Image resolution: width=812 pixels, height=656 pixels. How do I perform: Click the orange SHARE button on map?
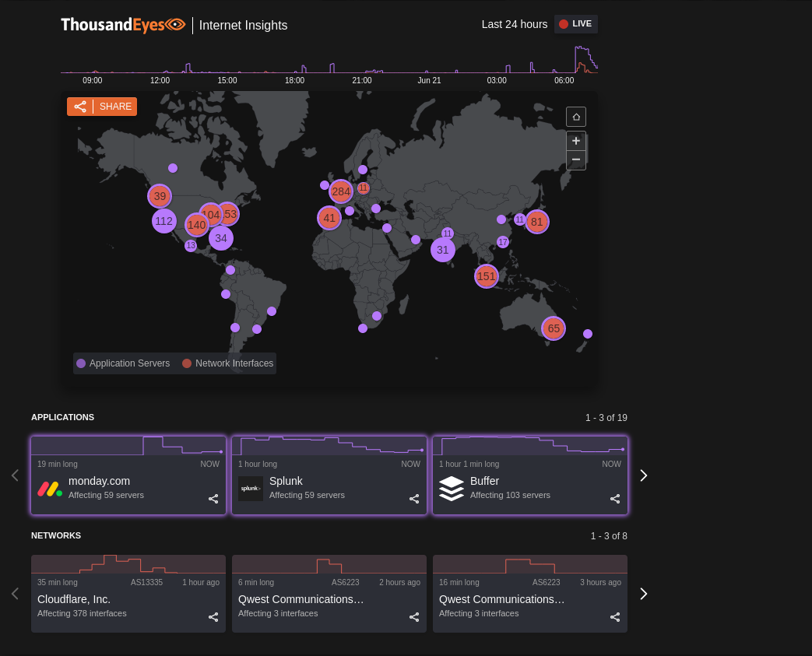(102, 107)
